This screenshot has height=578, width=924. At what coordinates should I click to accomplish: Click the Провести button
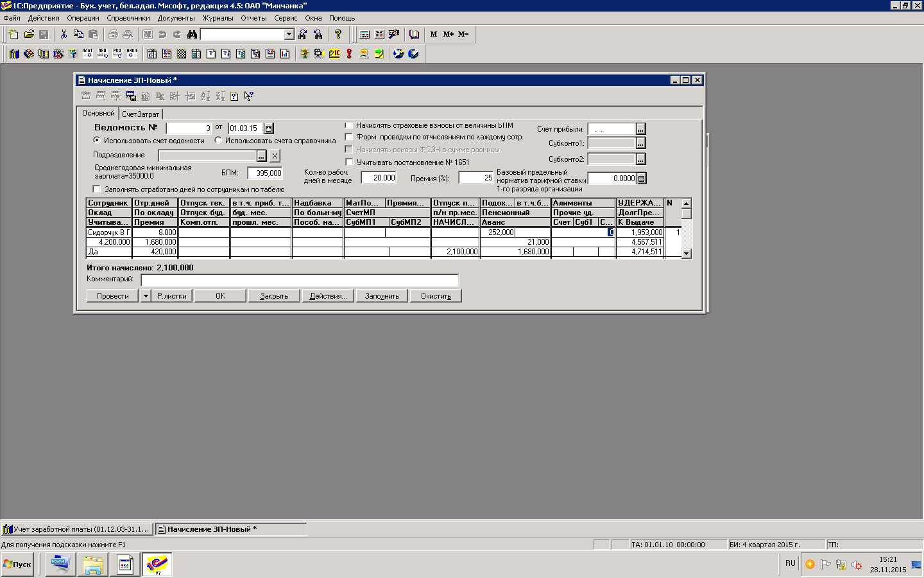pyautogui.click(x=113, y=296)
